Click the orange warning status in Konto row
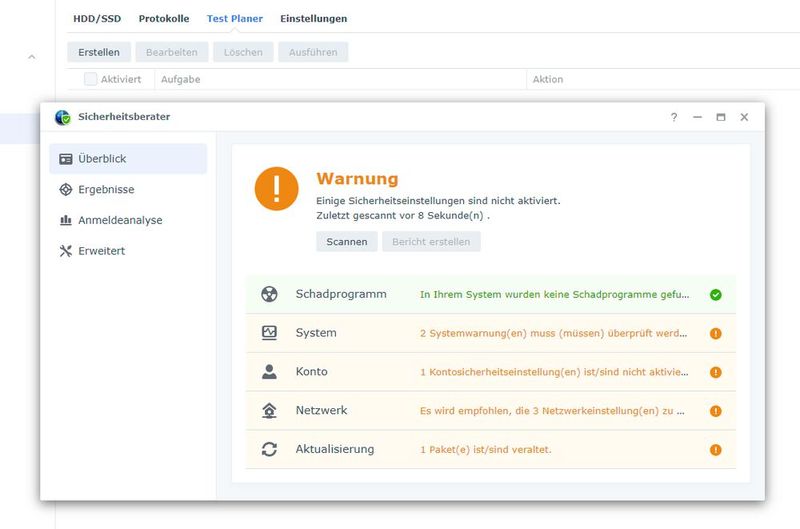This screenshot has width=800, height=529. [716, 372]
